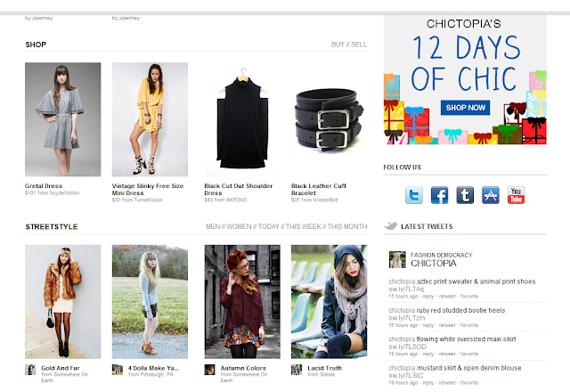The width and height of the screenshot is (570, 392).
Task: Open the App Store icon
Action: (x=491, y=195)
